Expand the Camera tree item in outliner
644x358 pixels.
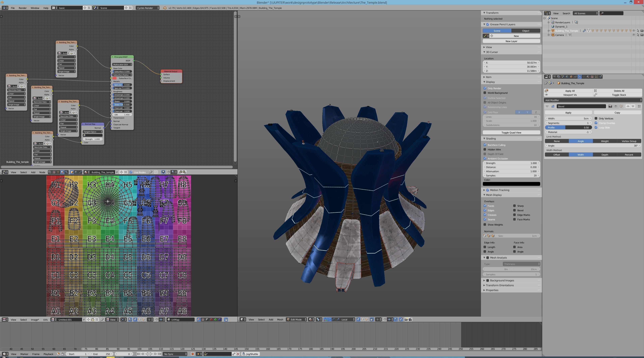pyautogui.click(x=549, y=35)
